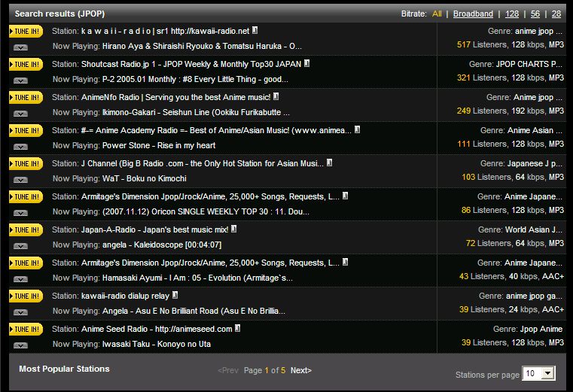Filter bitrate by 128
The image size is (573, 392).
point(512,14)
